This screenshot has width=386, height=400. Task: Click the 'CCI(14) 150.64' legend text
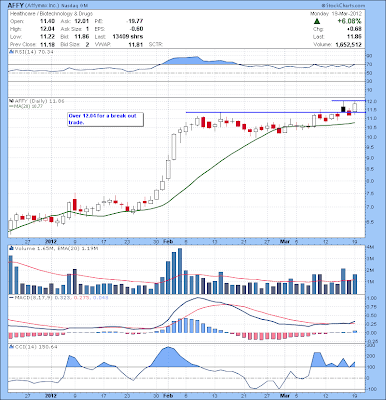(35, 347)
